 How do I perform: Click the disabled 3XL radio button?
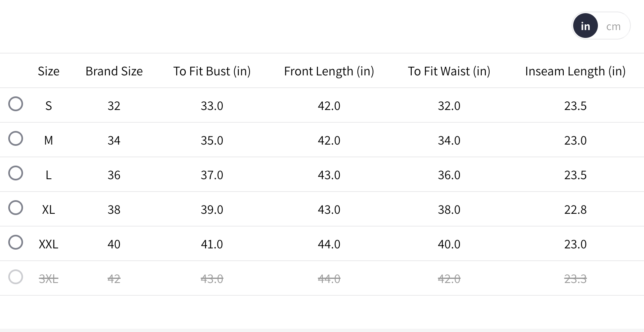point(16,277)
